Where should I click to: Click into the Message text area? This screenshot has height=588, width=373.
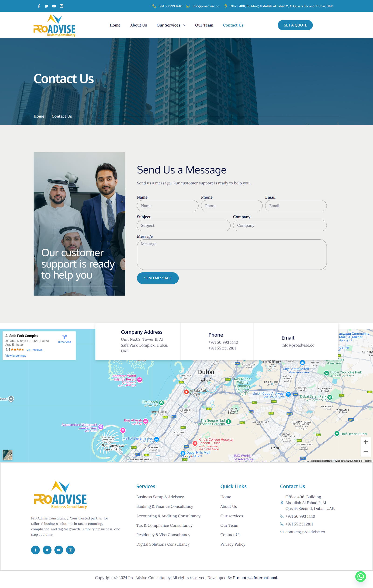point(231,254)
